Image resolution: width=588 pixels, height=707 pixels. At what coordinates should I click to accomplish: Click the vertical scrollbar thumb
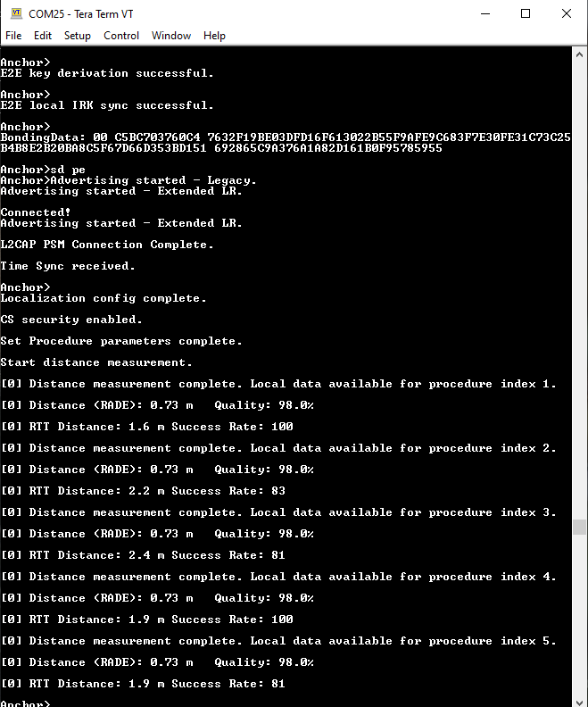pyautogui.click(x=579, y=527)
